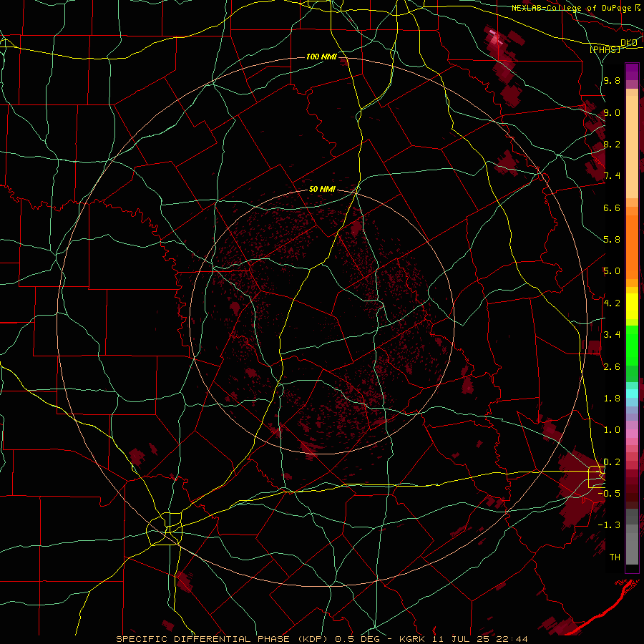644x644 pixels.
Task: Click the 3.4 value on color scale
Action: tap(612, 335)
